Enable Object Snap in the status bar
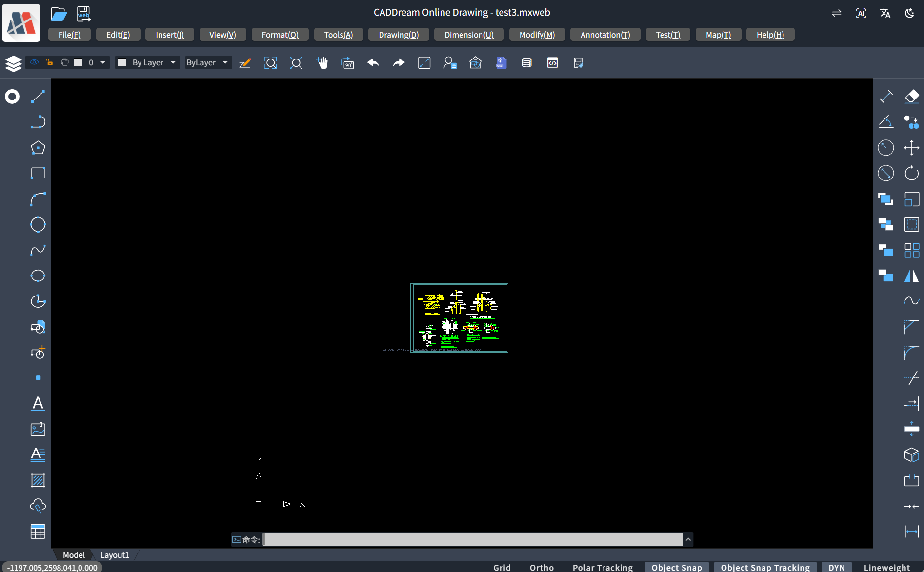 point(676,567)
